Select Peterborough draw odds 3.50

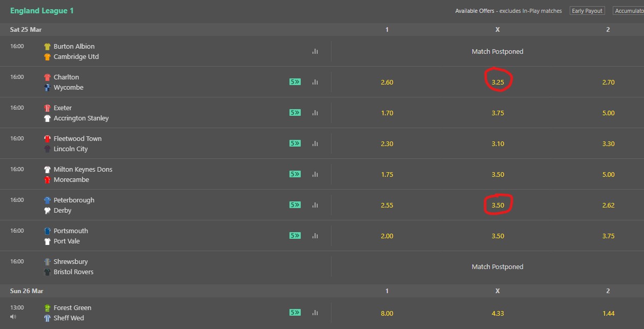coord(497,205)
